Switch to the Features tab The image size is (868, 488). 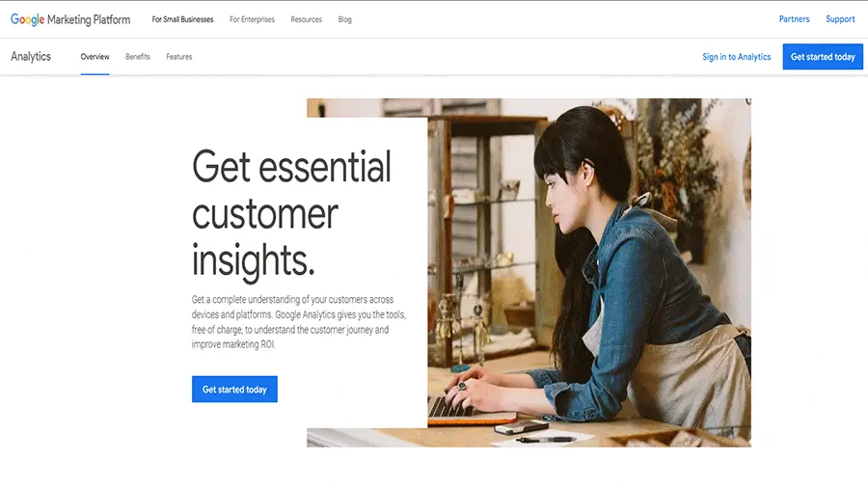178,57
